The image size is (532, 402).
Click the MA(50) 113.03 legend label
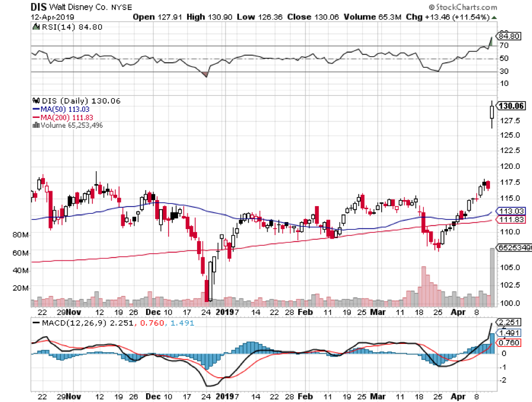pyautogui.click(x=65, y=110)
